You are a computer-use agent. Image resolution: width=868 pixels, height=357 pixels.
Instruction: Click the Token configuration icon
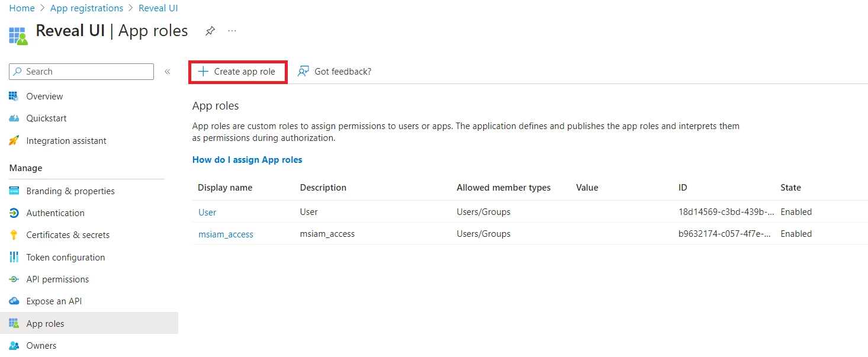(x=14, y=258)
